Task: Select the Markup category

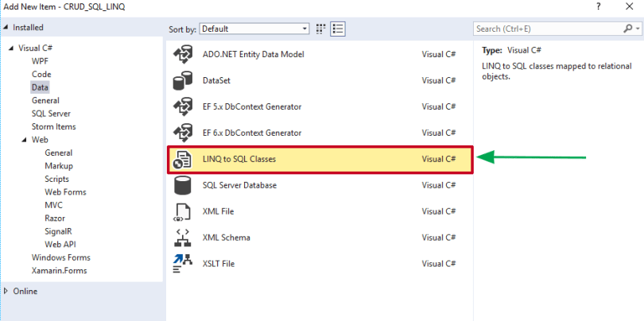Action: (x=59, y=166)
